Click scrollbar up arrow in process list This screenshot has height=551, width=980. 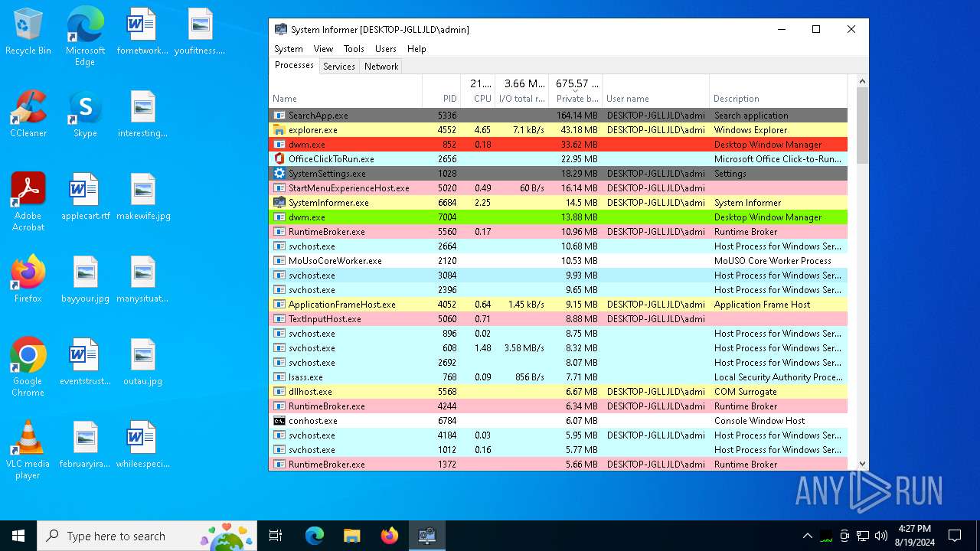[x=862, y=81]
